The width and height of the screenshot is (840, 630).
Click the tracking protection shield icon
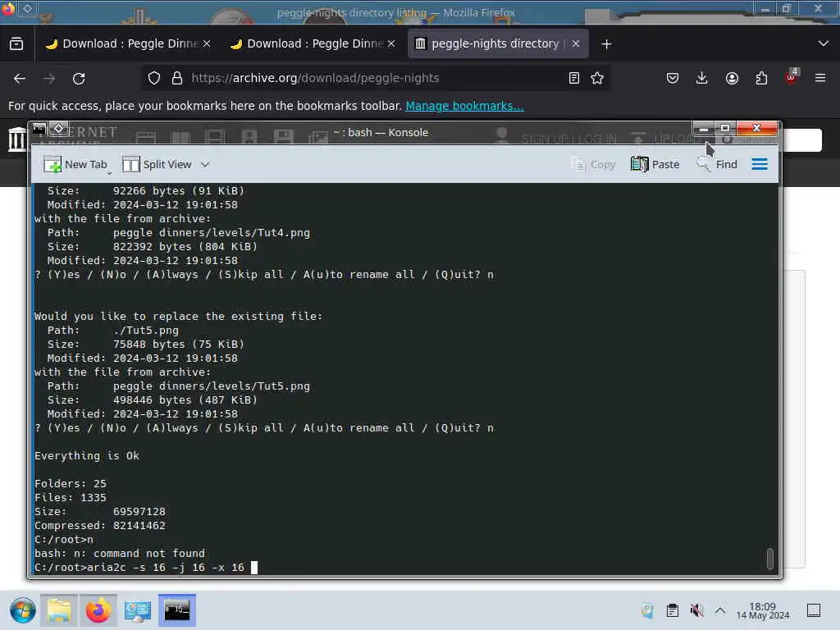tap(154, 78)
